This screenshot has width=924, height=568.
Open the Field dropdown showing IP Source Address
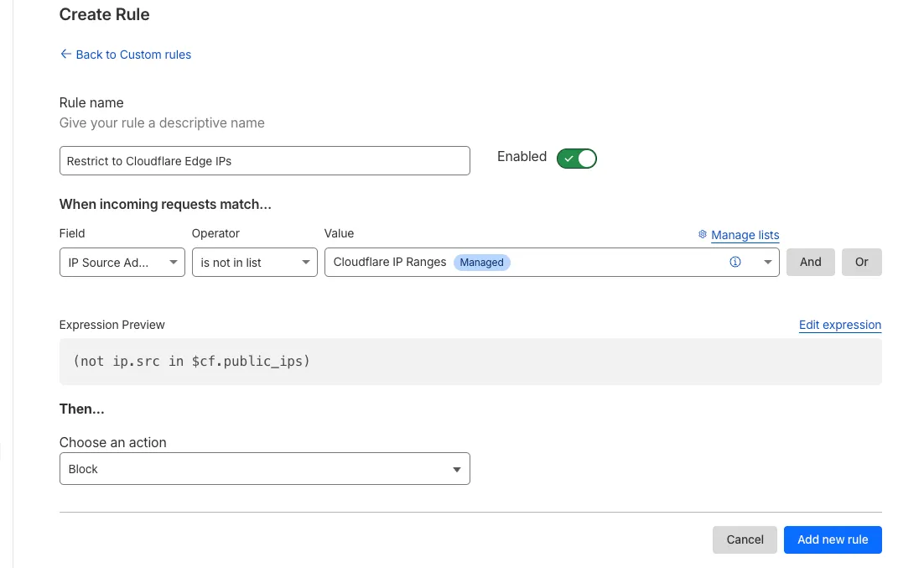pyautogui.click(x=122, y=262)
